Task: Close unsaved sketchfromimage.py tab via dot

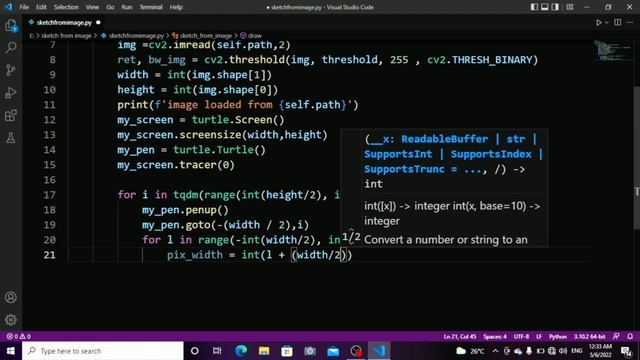Action: pyautogui.click(x=98, y=22)
